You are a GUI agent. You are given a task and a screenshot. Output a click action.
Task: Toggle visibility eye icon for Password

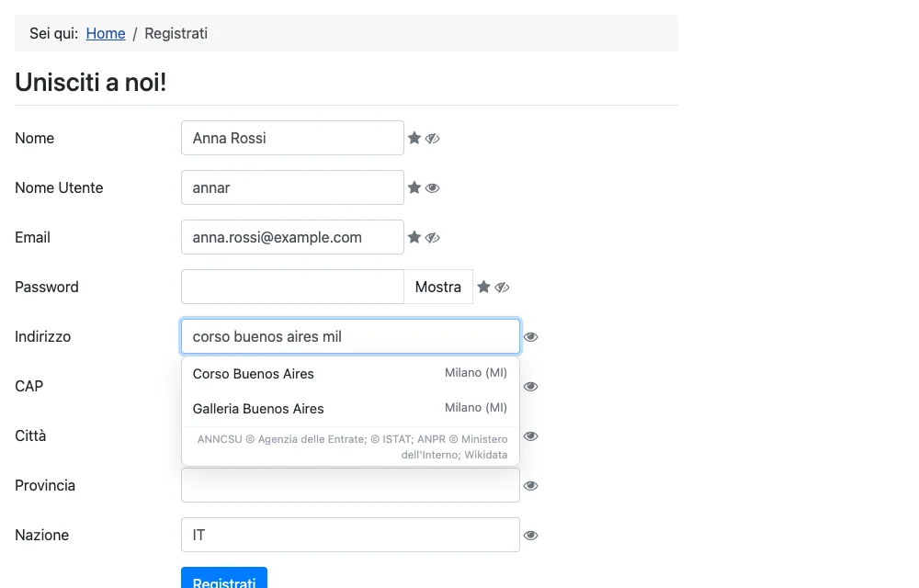[x=502, y=288]
